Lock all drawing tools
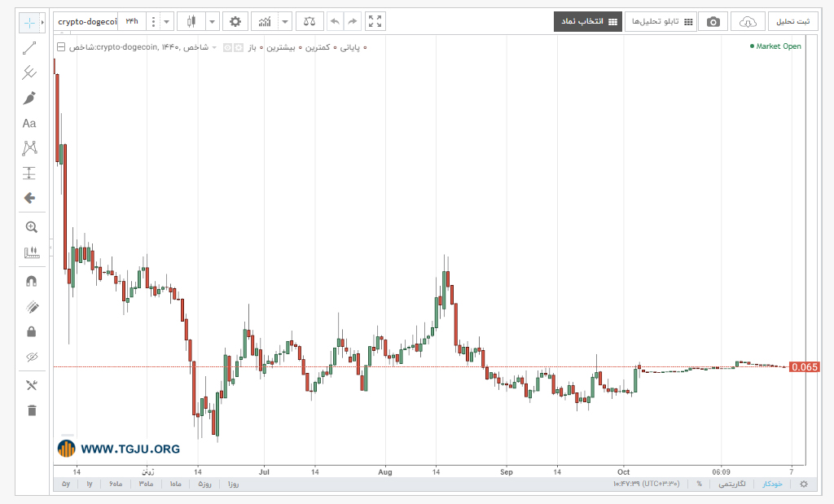Viewport: 834px width, 504px height. coord(32,331)
